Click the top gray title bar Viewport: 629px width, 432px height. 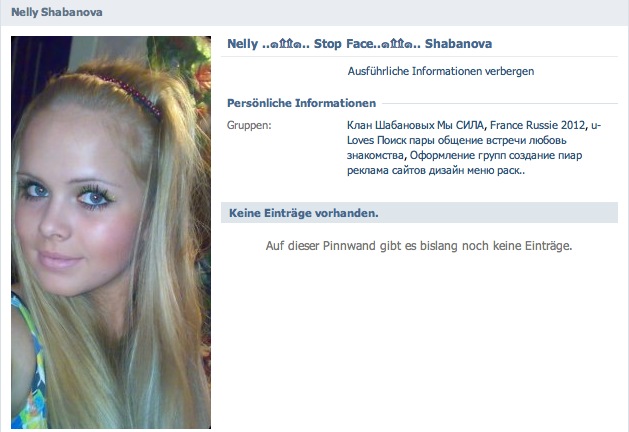pyautogui.click(x=314, y=12)
